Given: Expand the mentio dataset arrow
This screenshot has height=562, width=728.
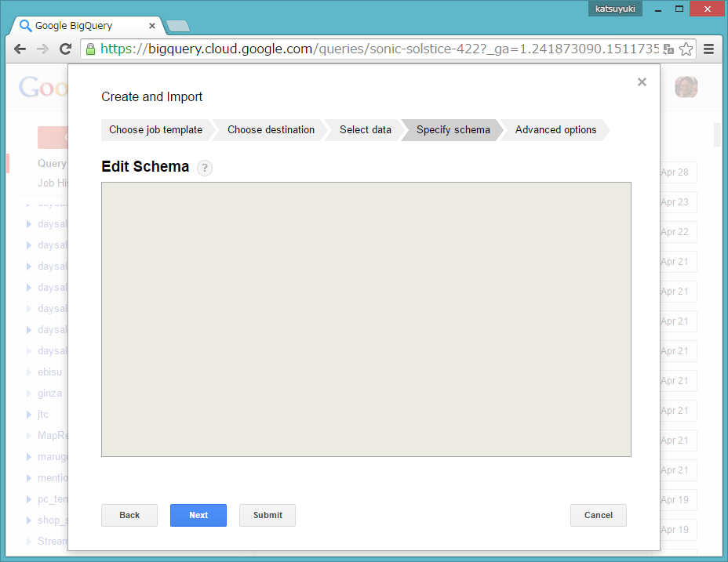Looking at the screenshot, I should pos(29,478).
